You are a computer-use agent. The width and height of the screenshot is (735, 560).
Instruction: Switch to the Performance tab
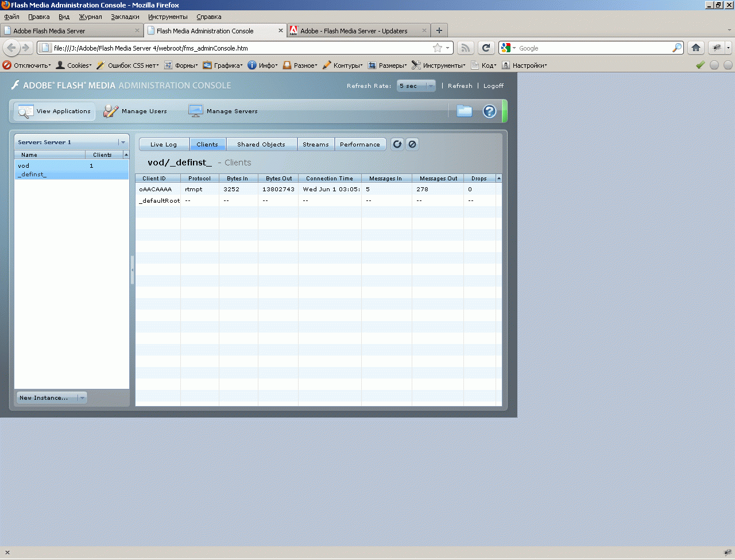360,144
